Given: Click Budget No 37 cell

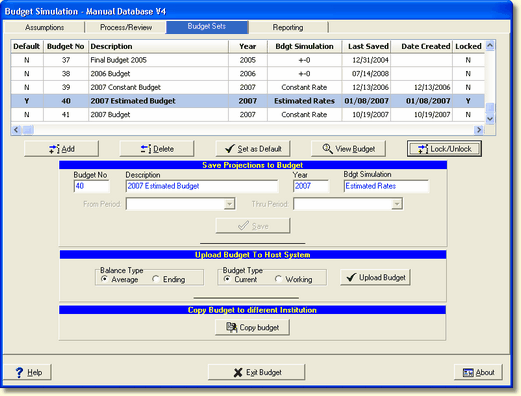Looking at the screenshot, I should click(66, 60).
